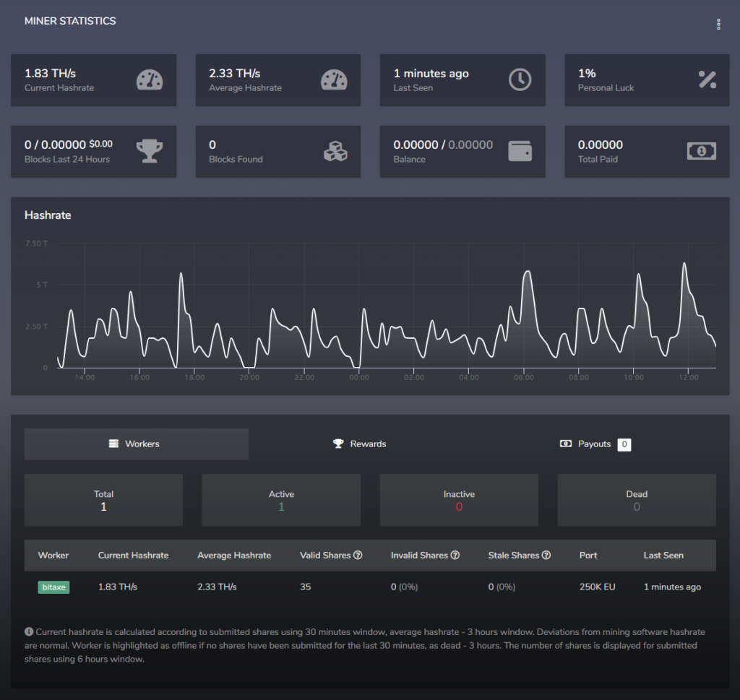Click the clock icon beside Last Seen
Image resolution: width=740 pixels, height=700 pixels.
tap(519, 79)
